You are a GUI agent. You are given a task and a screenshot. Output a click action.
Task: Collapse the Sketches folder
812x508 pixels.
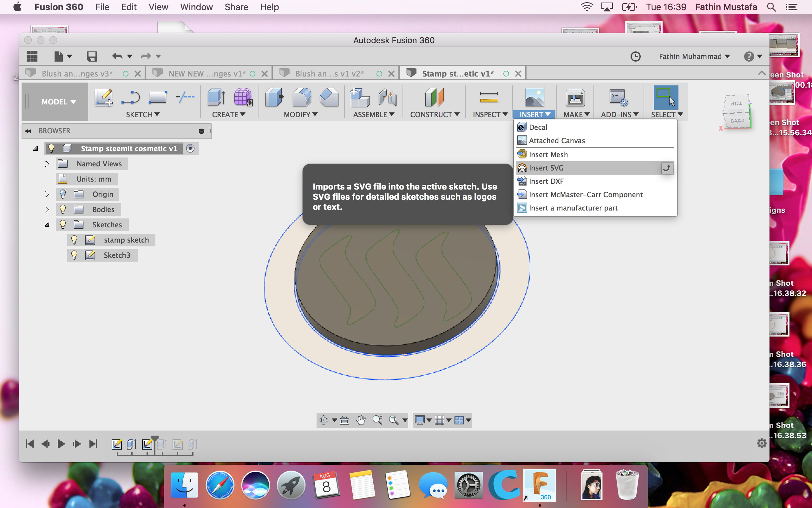pyautogui.click(x=47, y=225)
